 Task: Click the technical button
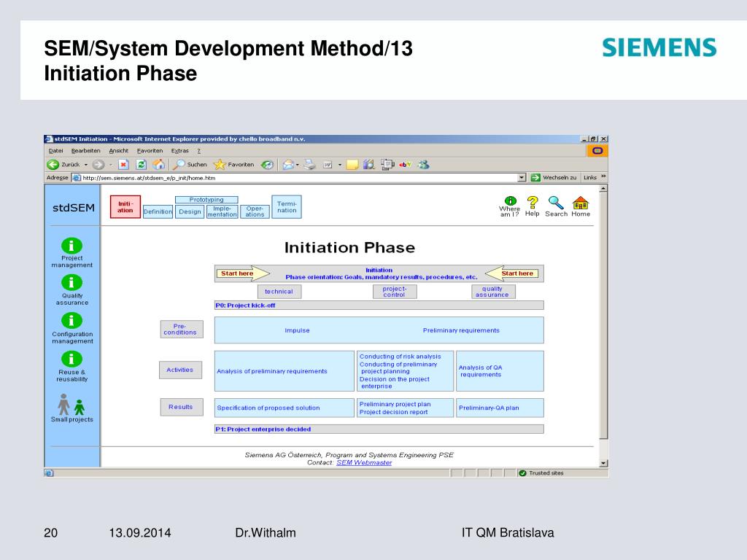click(x=279, y=292)
